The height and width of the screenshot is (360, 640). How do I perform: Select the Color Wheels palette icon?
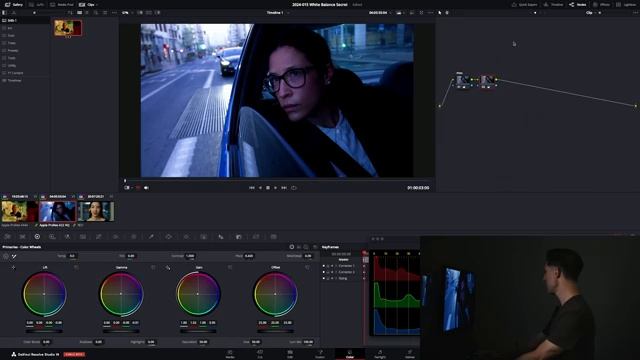37,237
